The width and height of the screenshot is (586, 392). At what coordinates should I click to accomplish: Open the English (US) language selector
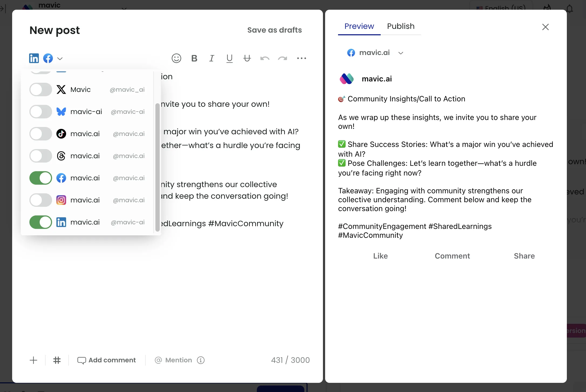pyautogui.click(x=501, y=8)
